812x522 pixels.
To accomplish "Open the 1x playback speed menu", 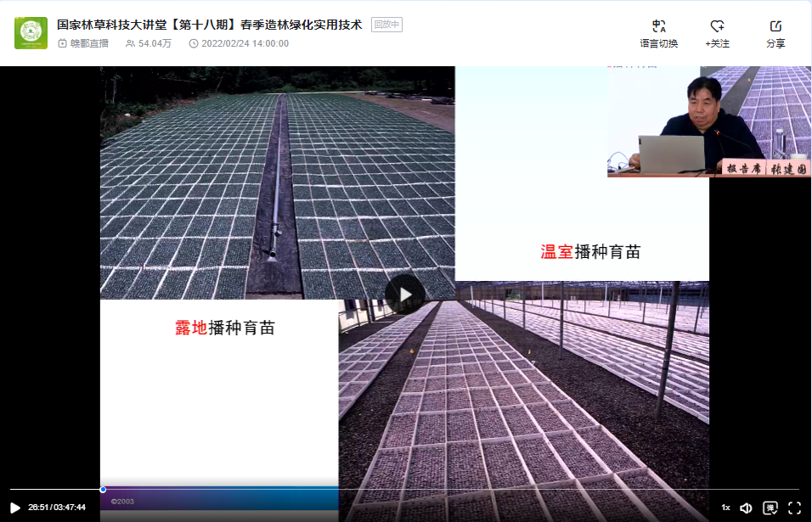I will (x=725, y=508).
